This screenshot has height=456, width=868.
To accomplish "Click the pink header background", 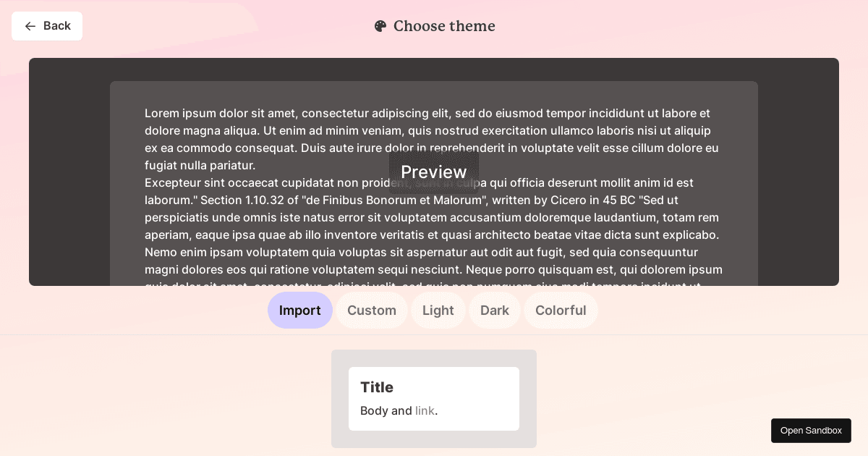I will point(651,26).
